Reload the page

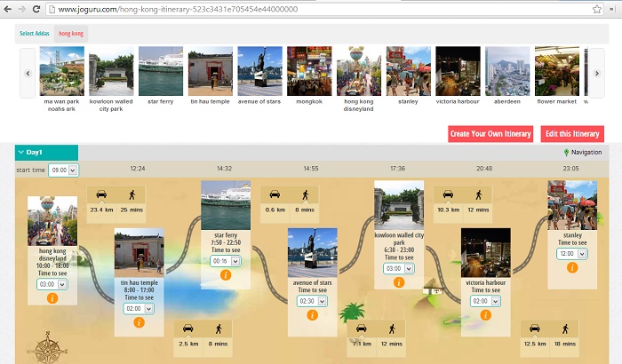(36, 9)
